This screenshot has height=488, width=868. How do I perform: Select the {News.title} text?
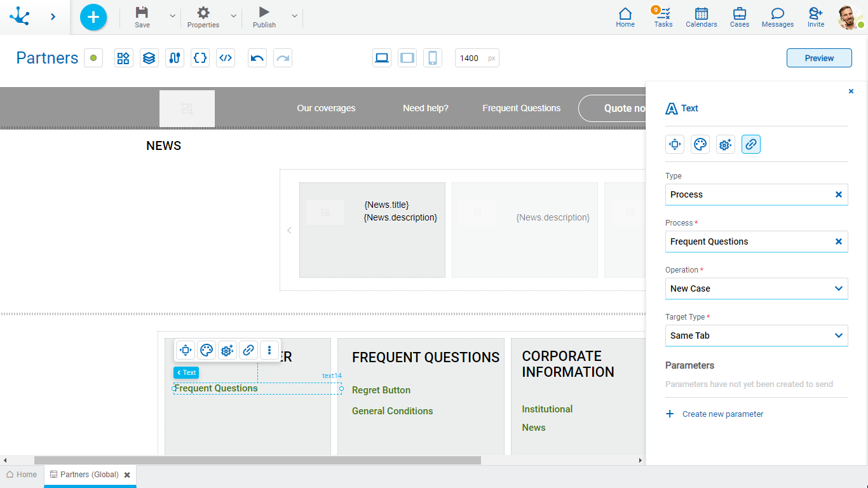click(386, 205)
